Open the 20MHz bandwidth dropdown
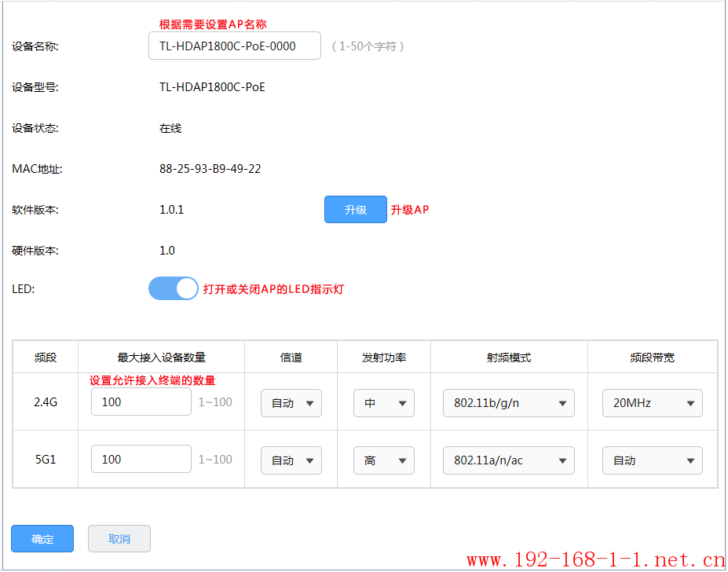This screenshot has width=728, height=572. [x=653, y=403]
